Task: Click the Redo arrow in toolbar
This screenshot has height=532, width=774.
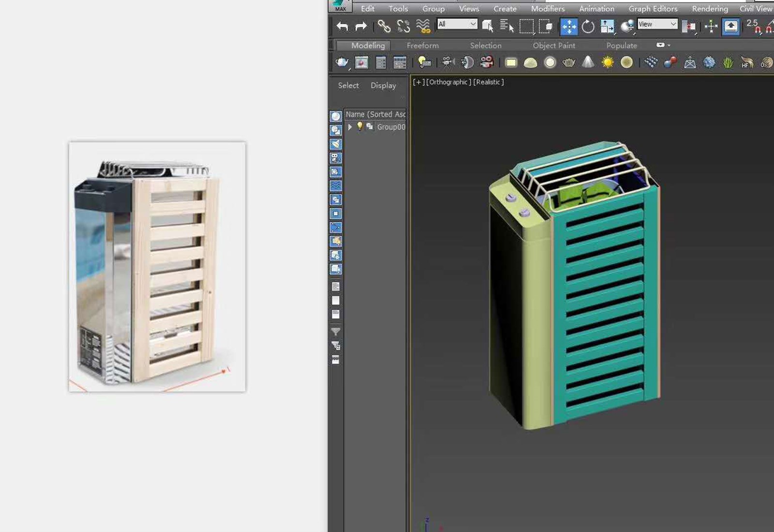Action: point(361,26)
